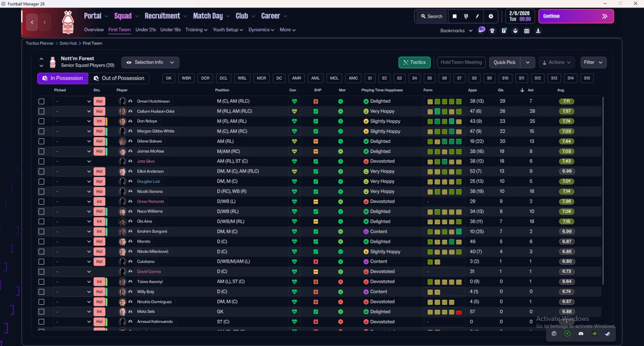Open the NVIDIA tray icon

594,333
